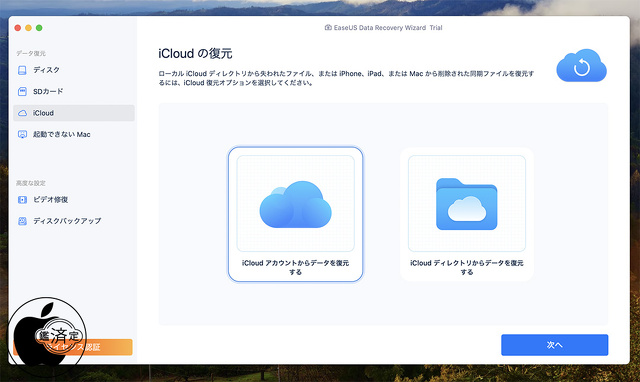Click the iCloud cloud icon in the sidebar
The width and height of the screenshot is (640, 382).
pos(22,113)
